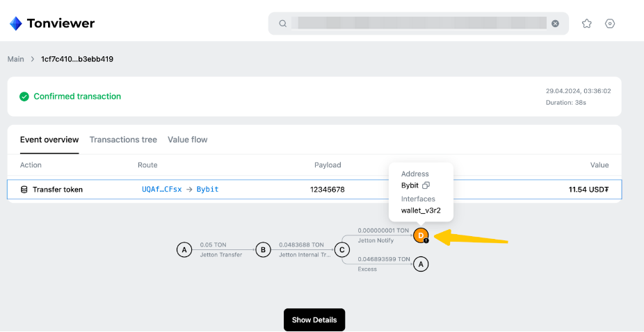644x332 pixels.
Task: Open the Bybit recipient link in Route
Action: [209, 190]
